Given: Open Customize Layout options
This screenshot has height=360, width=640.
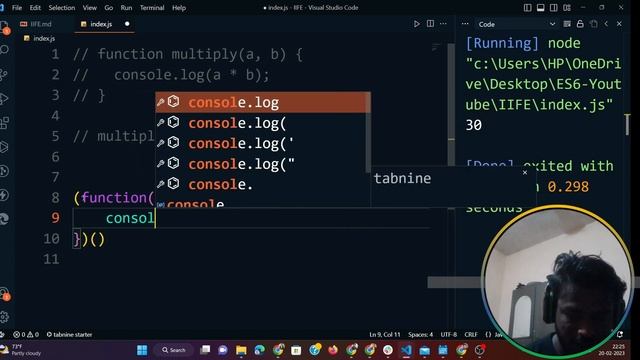Looking at the screenshot, I should coord(567,8).
